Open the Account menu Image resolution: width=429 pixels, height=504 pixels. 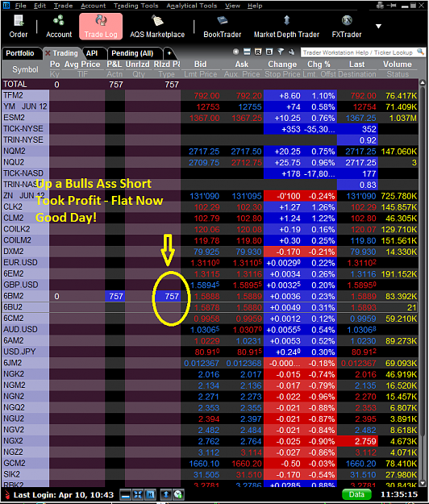[x=94, y=6]
